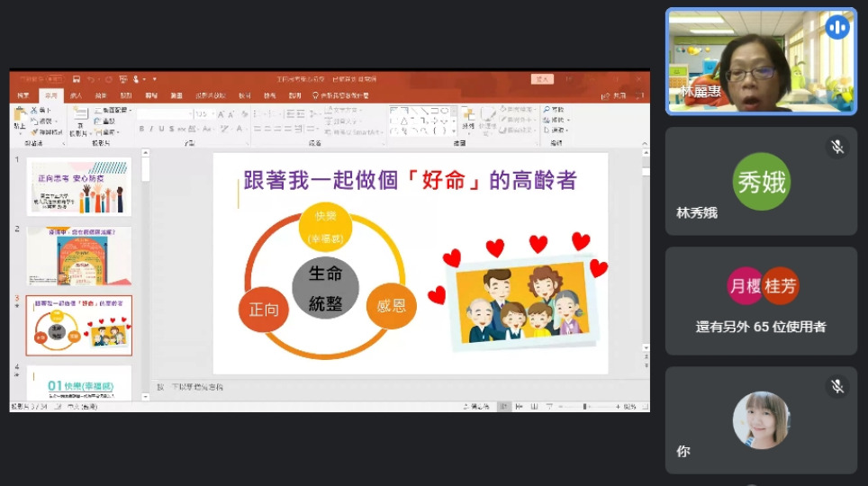Click the Save icon in quick access toolbar

point(77,79)
